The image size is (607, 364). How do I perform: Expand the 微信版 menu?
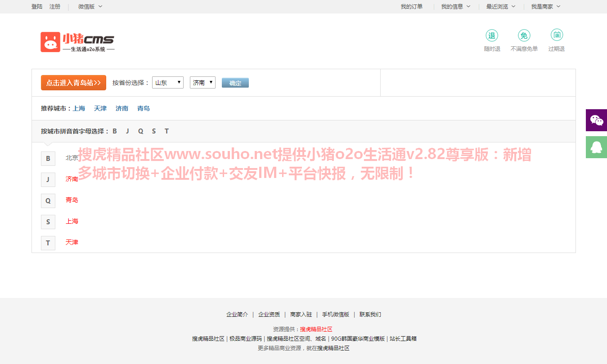pos(90,6)
